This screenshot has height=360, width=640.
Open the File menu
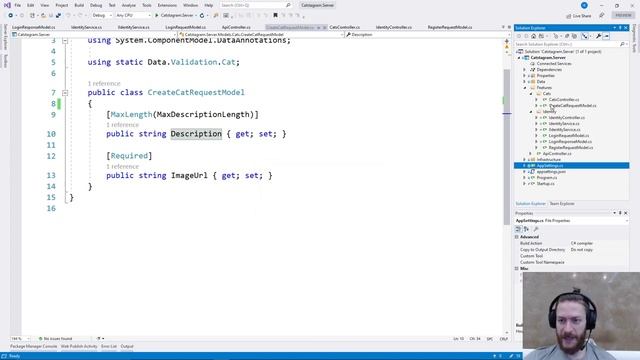[x=18, y=5]
